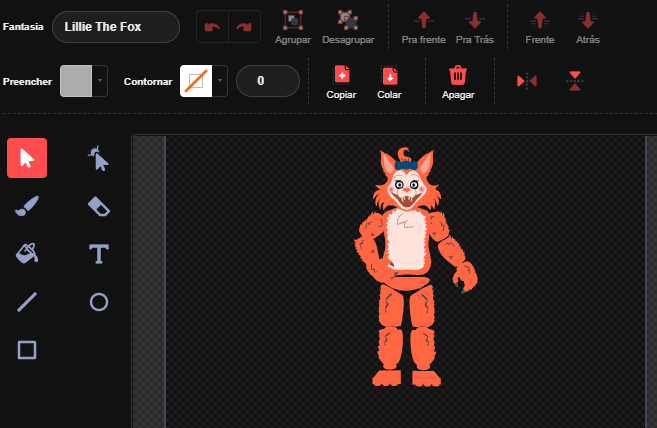Bring selection to Frente
This screenshot has width=657, height=428.
pyautogui.click(x=540, y=27)
